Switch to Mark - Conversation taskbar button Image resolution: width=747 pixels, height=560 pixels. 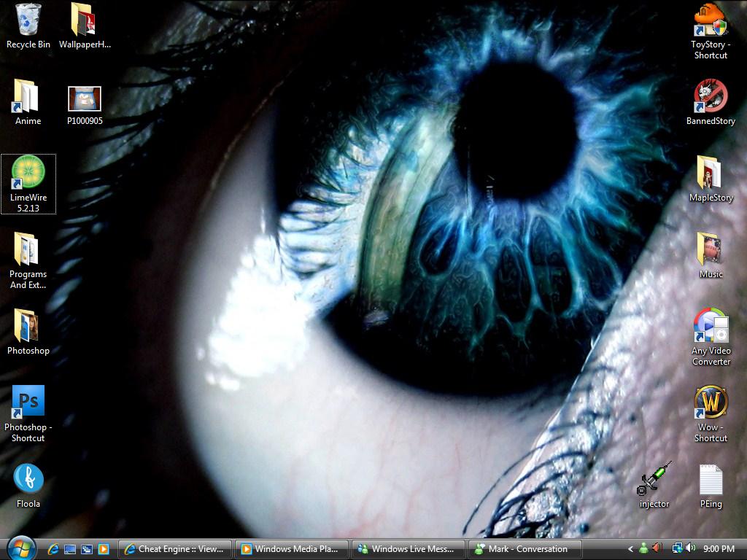[x=525, y=549]
